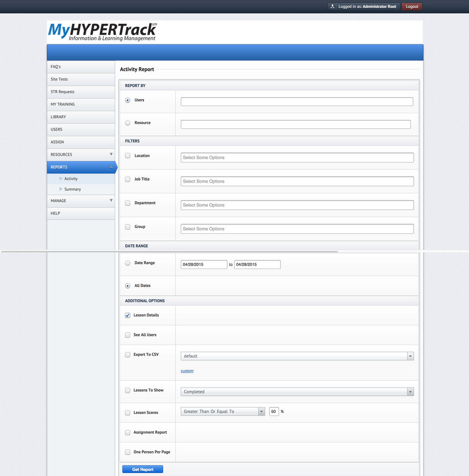The image size is (469, 476).
Task: Click the arrow icon next to Summary
Action: 61,189
